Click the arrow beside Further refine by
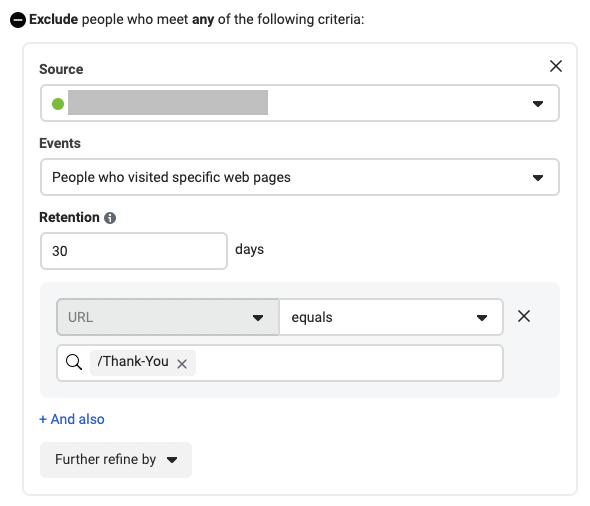Screen dimensions: 590x506 tap(172, 460)
